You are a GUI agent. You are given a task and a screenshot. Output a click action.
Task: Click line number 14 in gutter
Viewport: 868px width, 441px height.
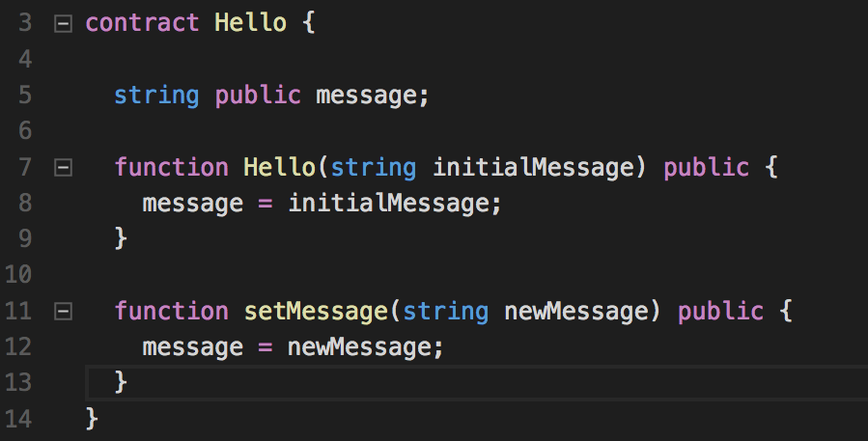(18, 419)
